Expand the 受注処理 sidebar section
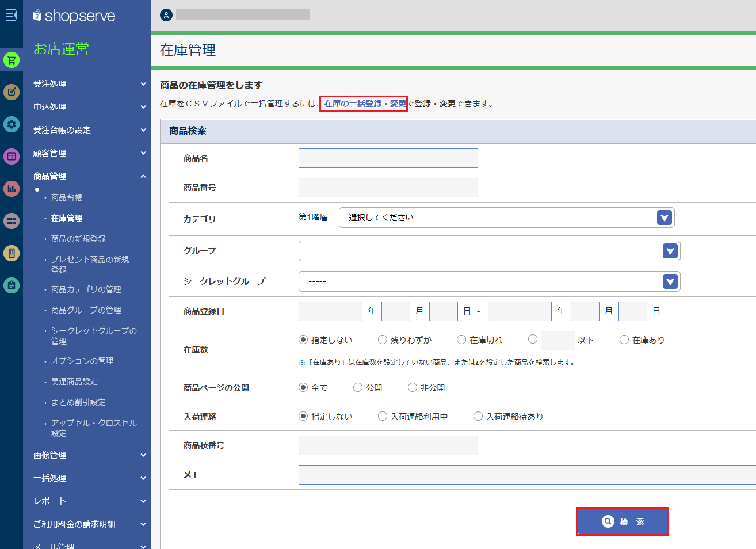 pyautogui.click(x=87, y=84)
